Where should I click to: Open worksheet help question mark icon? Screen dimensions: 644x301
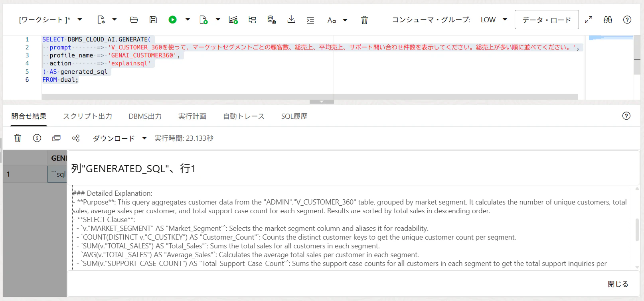click(x=627, y=20)
